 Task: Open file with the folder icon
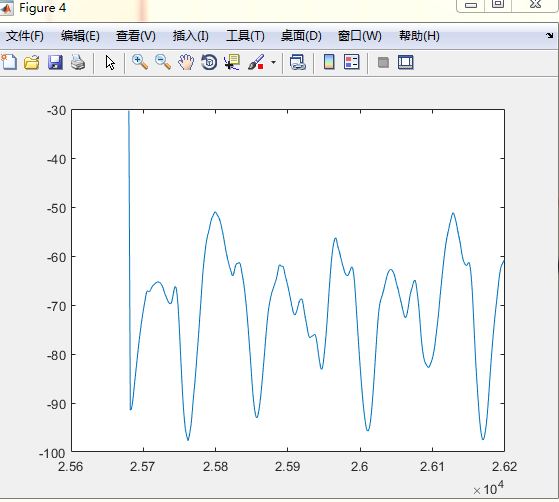click(x=32, y=62)
